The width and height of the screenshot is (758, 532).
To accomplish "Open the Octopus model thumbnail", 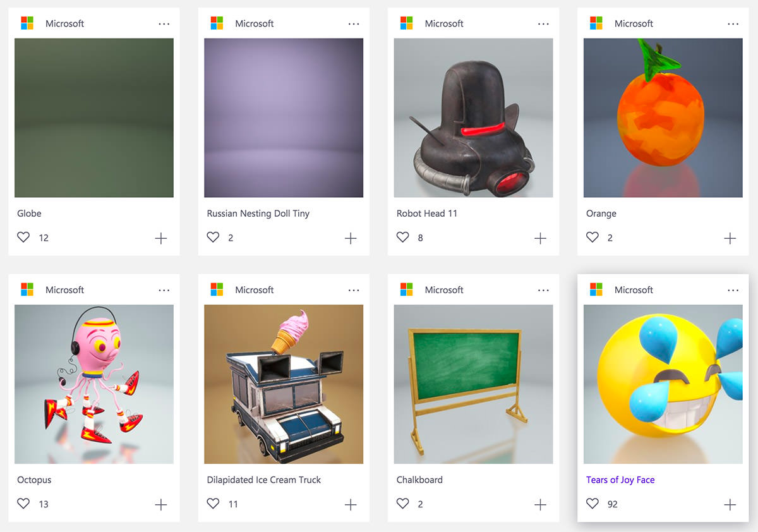I will pos(94,384).
